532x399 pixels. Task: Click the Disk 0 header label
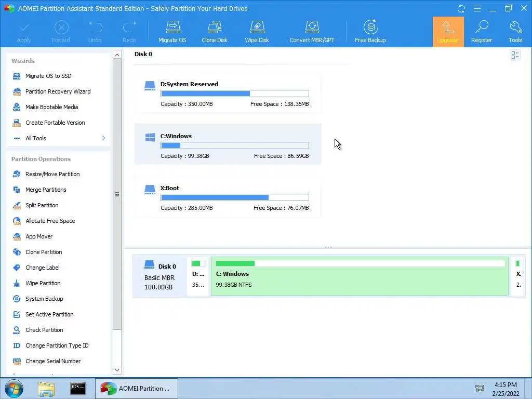(x=143, y=54)
